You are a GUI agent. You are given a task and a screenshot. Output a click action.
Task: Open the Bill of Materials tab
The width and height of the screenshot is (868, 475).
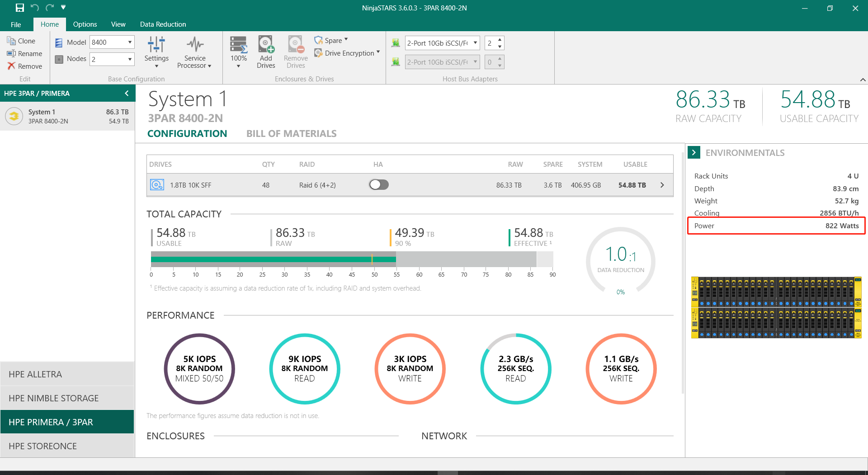click(291, 134)
